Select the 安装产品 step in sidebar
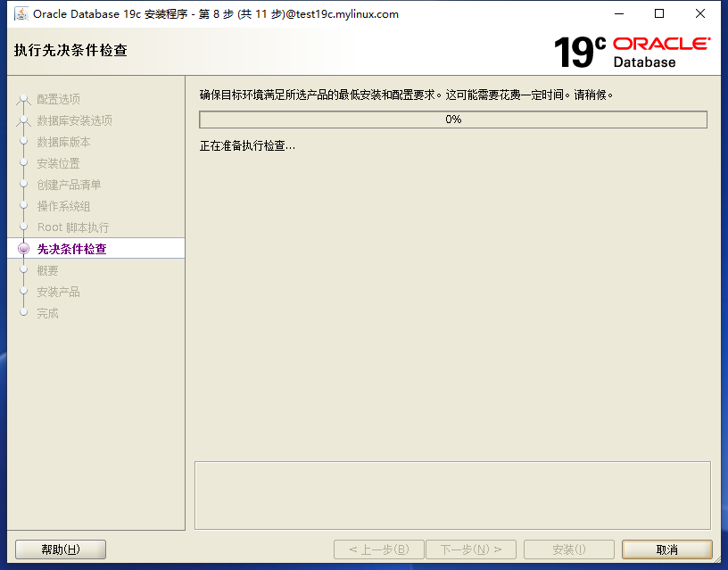Screen dimensions: 728x570 (59, 292)
